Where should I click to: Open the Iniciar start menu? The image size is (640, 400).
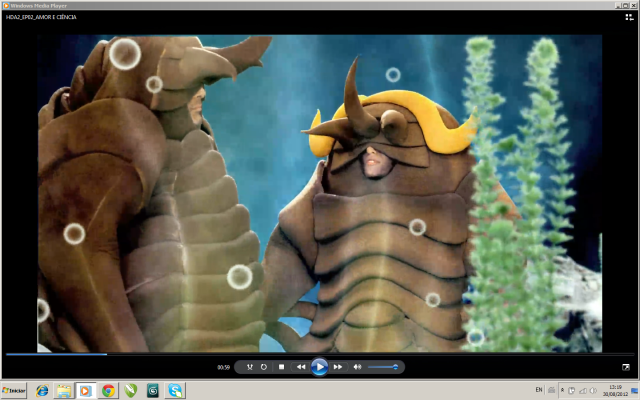(x=14, y=390)
